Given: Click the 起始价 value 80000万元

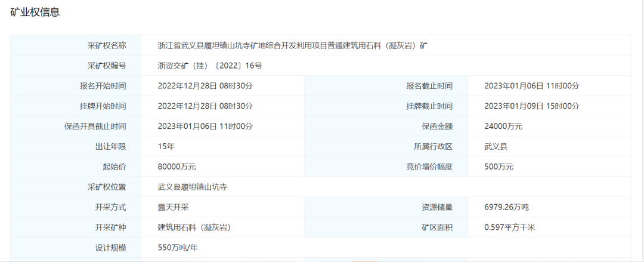Looking at the screenshot, I should pyautogui.click(x=177, y=167).
